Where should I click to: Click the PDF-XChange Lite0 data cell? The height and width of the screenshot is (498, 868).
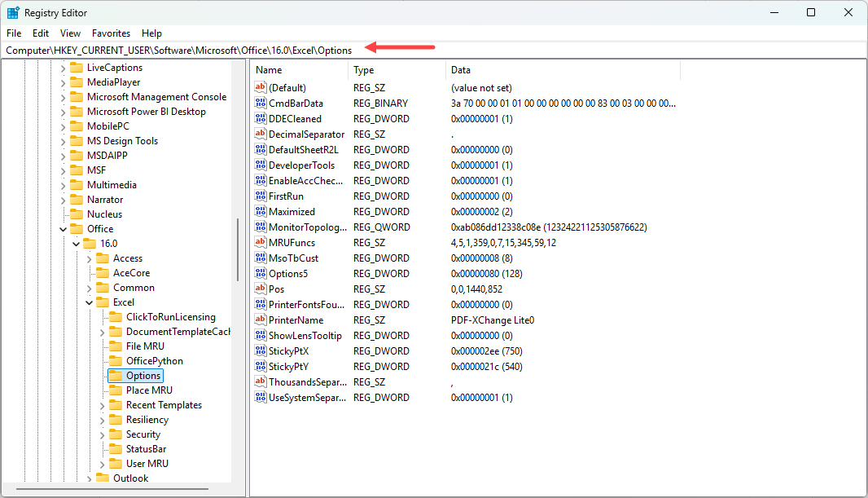[x=493, y=320]
